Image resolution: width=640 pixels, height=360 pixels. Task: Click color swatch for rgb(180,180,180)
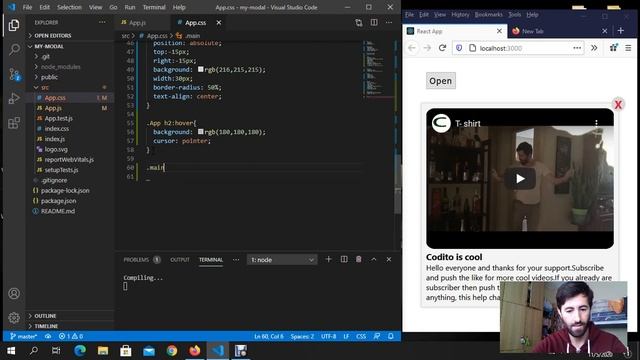tap(200, 131)
